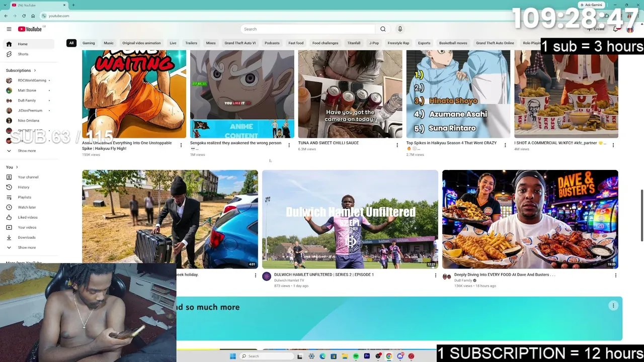The width and height of the screenshot is (644, 362).
Task: Select the Fast food chip
Action: coord(296,43)
